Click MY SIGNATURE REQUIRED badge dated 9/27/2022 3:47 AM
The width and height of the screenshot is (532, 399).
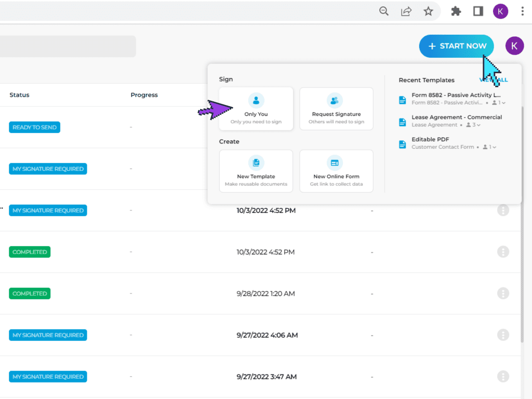click(x=48, y=377)
